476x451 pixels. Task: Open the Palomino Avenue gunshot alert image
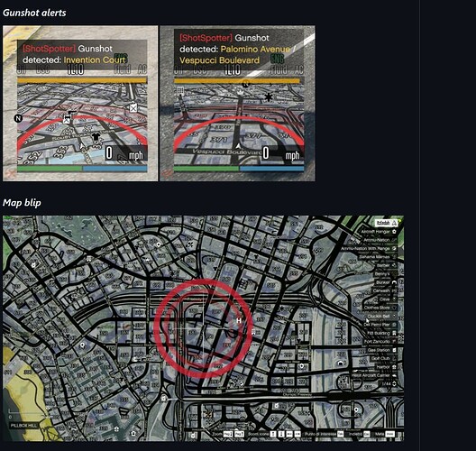click(x=237, y=103)
